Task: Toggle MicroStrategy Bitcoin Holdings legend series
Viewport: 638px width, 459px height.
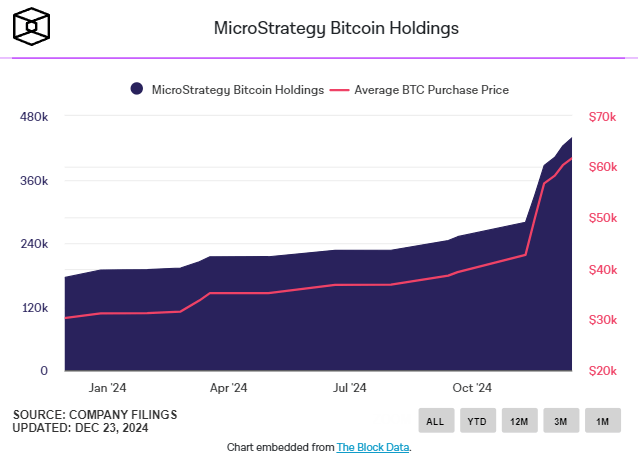Action: coord(237,90)
